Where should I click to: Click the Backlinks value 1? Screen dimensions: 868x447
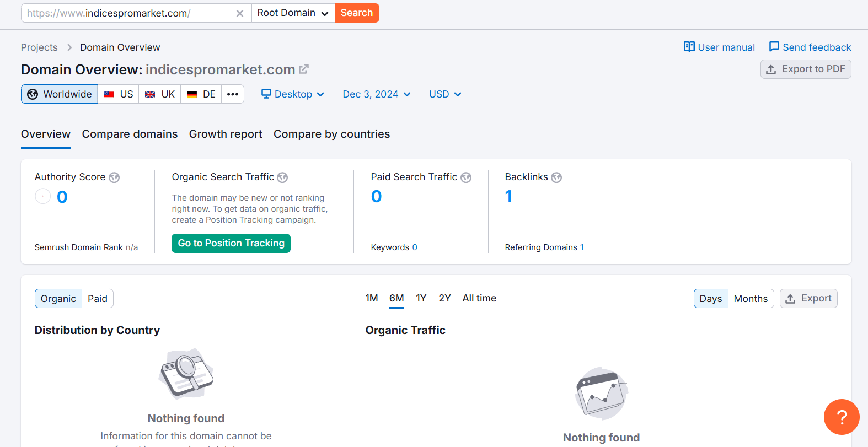click(508, 196)
